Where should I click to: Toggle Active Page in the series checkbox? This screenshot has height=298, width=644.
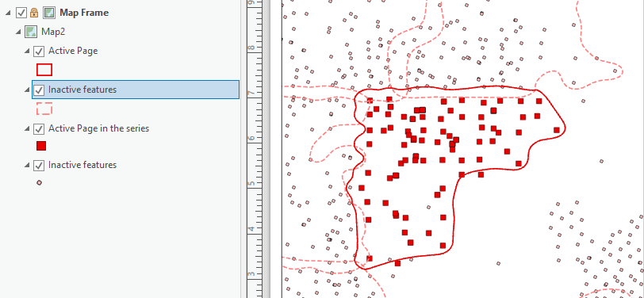(x=39, y=129)
